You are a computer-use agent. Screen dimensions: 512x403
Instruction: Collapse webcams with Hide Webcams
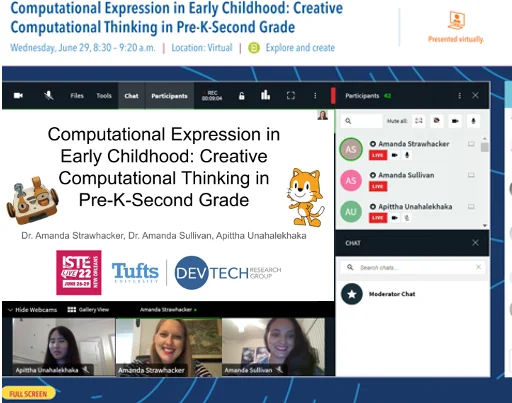coord(32,310)
